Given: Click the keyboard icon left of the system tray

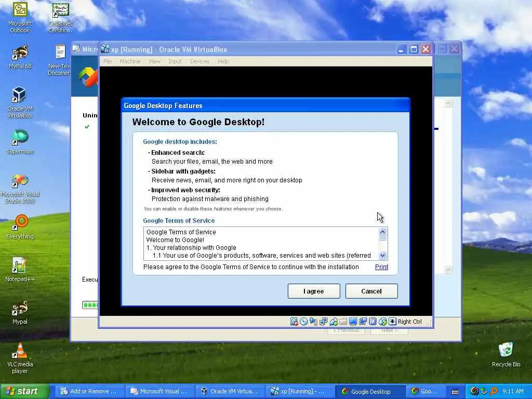Looking at the screenshot, I should tap(455, 392).
